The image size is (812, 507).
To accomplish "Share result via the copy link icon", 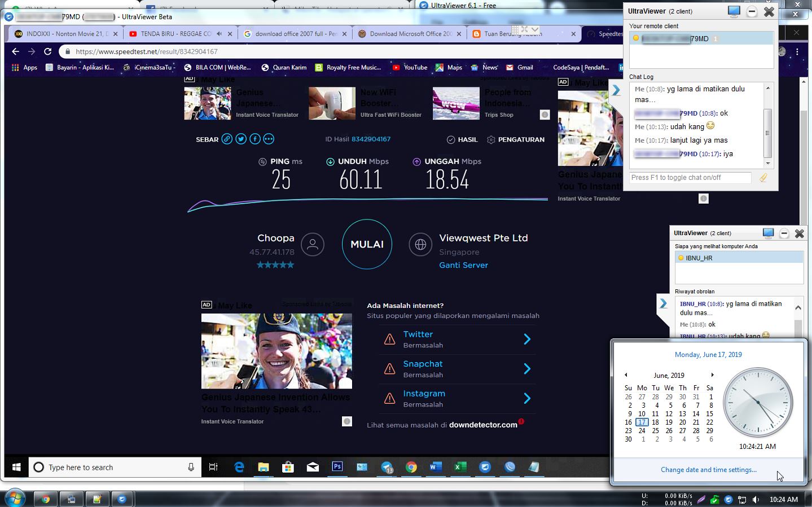I will point(227,139).
